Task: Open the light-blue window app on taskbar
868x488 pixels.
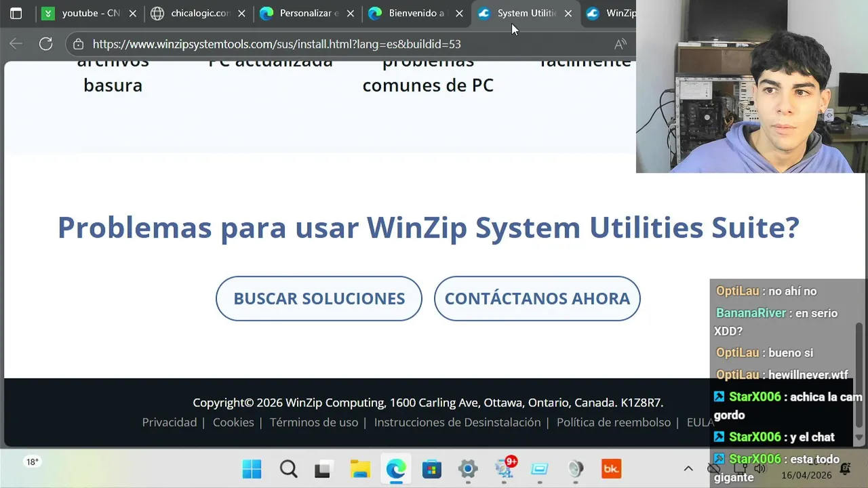Action: pyautogui.click(x=540, y=469)
